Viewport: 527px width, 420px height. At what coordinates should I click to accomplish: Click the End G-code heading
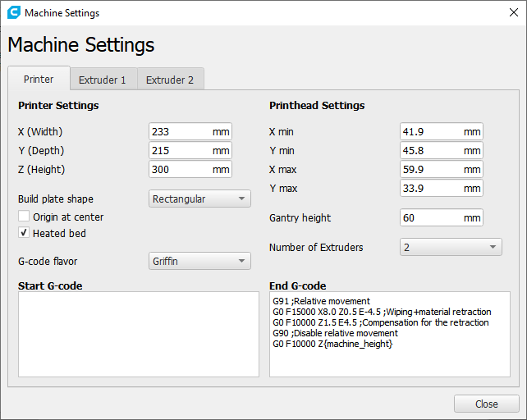[x=297, y=285]
